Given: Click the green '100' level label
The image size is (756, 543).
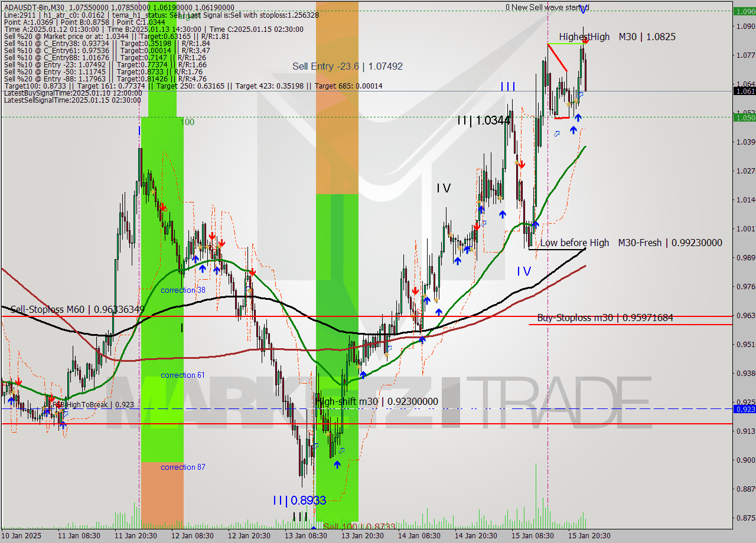Looking at the screenshot, I should [187, 122].
